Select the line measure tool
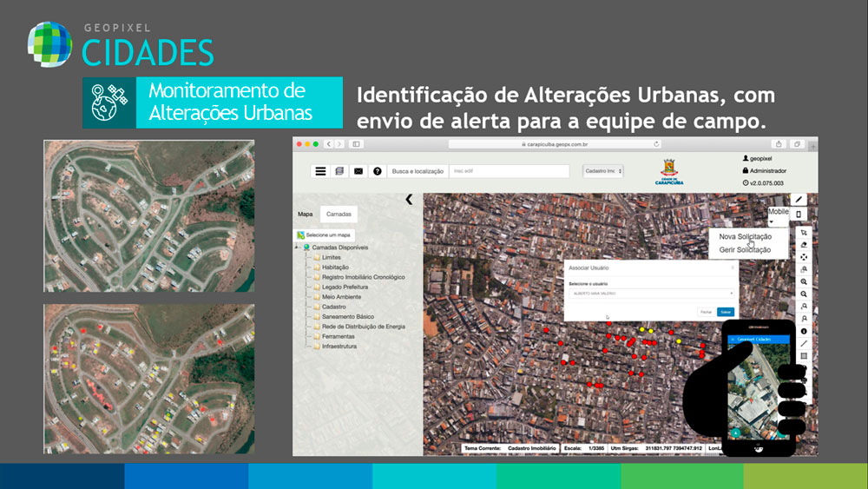868x489 pixels. point(804,343)
